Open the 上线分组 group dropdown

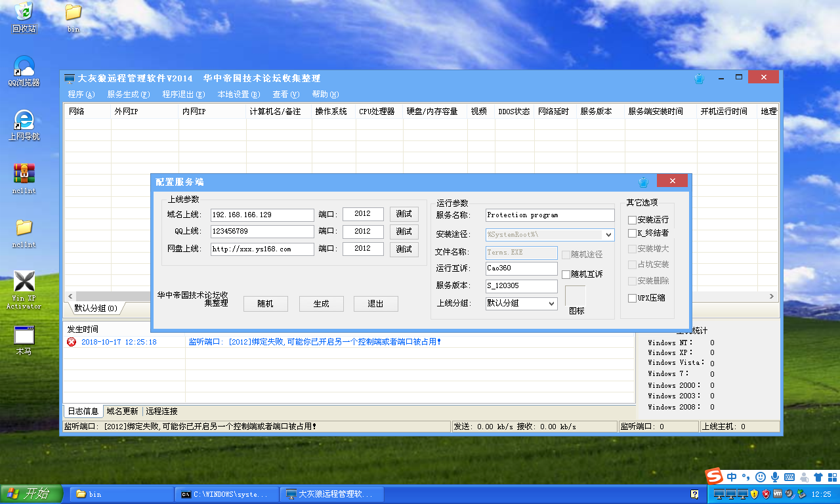(522, 303)
